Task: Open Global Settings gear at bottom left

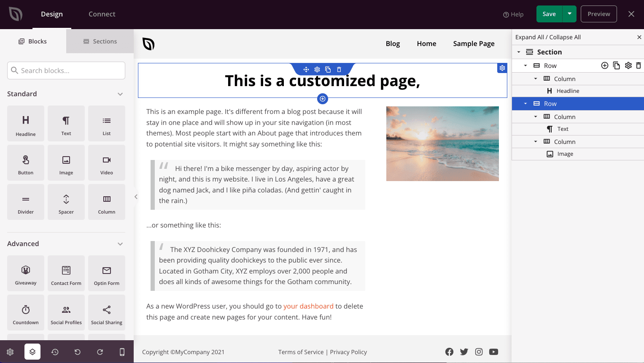Action: point(10,352)
